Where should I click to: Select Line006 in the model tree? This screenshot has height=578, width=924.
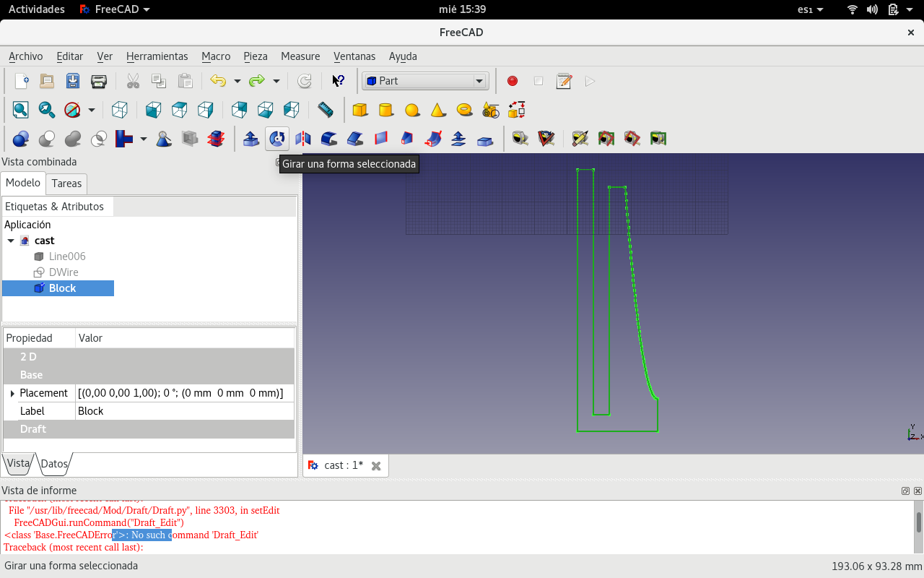(67, 256)
